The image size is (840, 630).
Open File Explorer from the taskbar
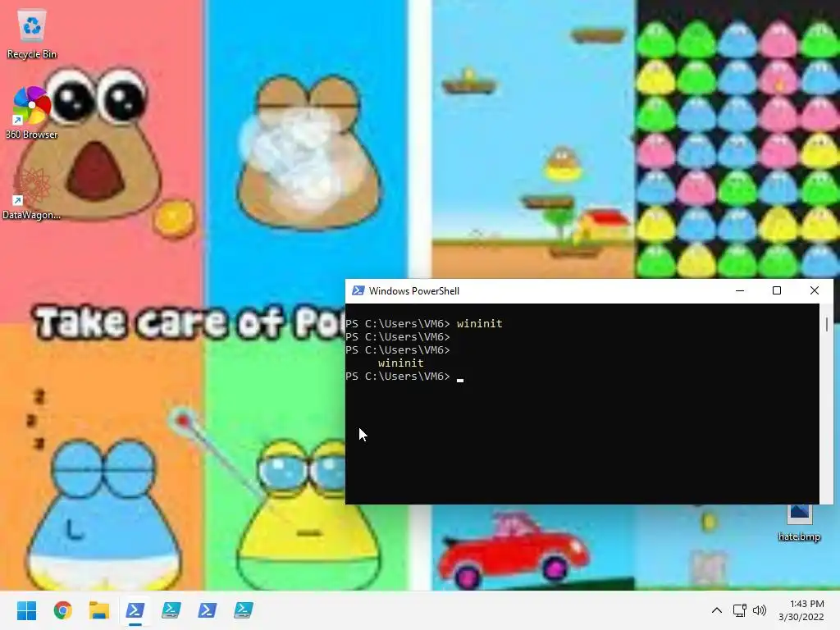(99, 610)
